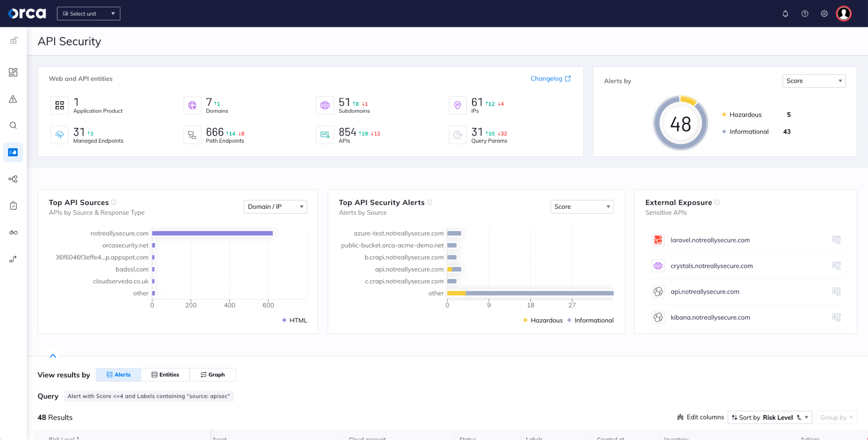Open the Help question-mark icon
Viewport: 868px width, 440px height.
tap(805, 13)
